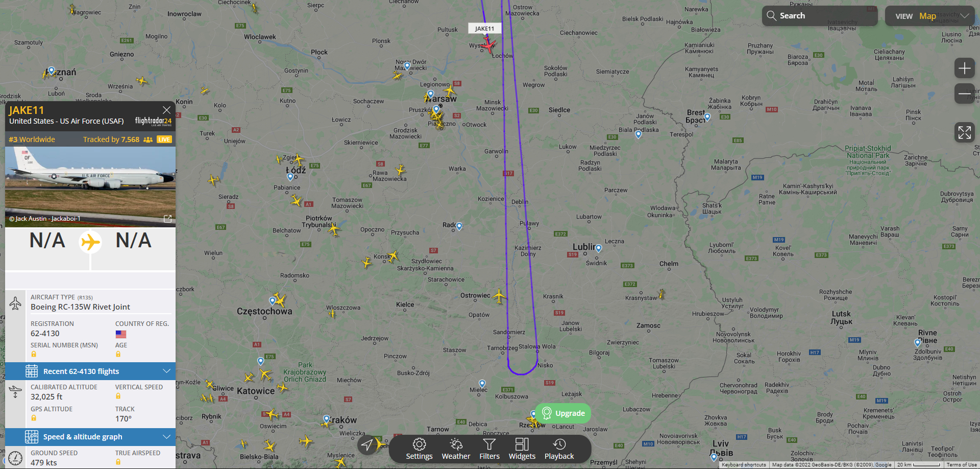This screenshot has height=469, width=980.
Task: Click the location arrow navigation icon
Action: tap(367, 445)
